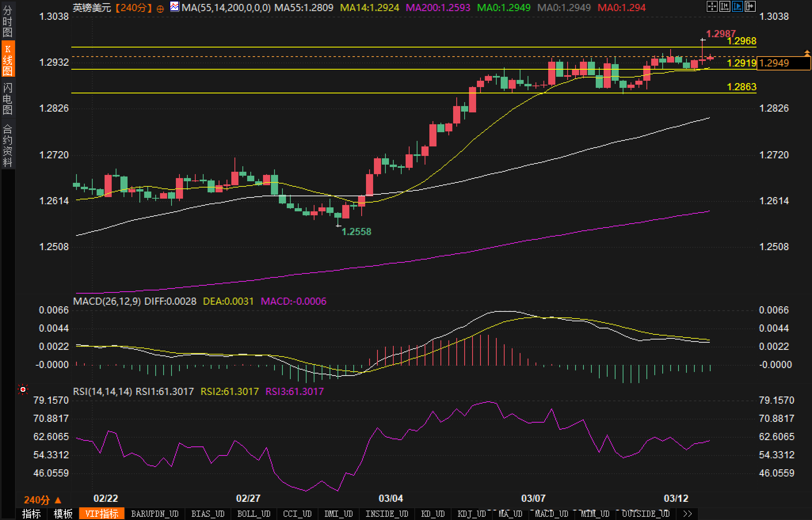Viewport: 812px width, 520px height.
Task: Click the 03/12 date marker on time axis
Action: click(x=676, y=498)
